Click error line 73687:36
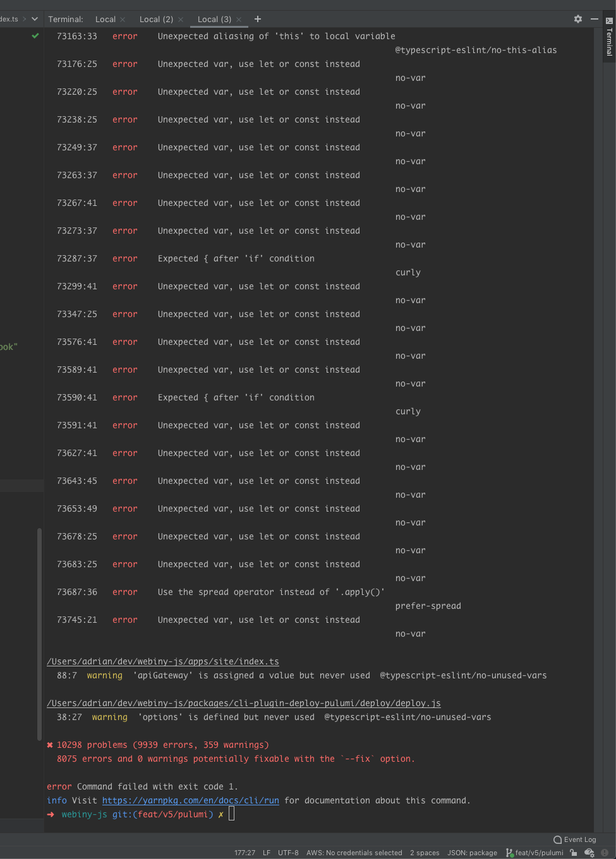 pyautogui.click(x=221, y=592)
